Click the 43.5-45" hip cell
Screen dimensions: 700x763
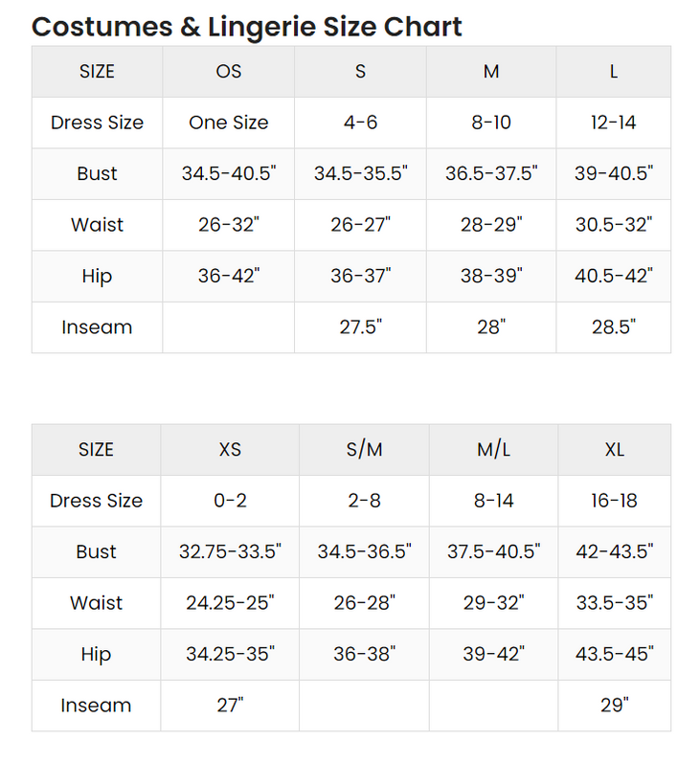(x=615, y=654)
